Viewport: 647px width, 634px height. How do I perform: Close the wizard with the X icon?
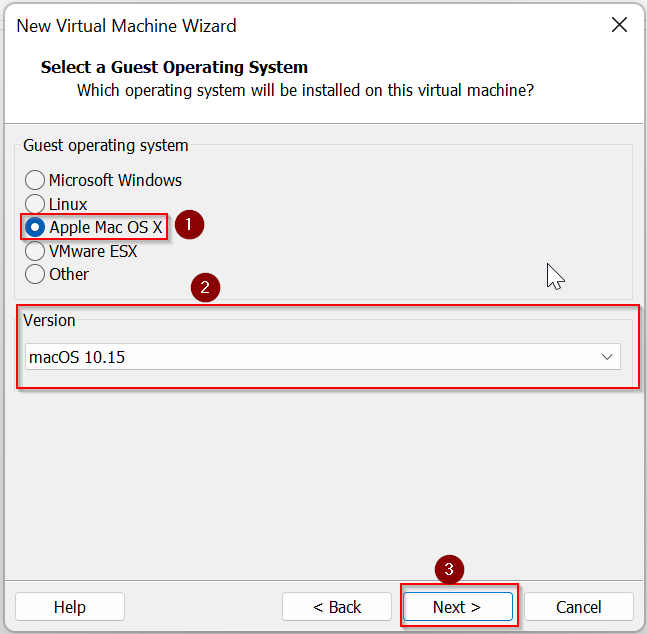pyautogui.click(x=619, y=25)
